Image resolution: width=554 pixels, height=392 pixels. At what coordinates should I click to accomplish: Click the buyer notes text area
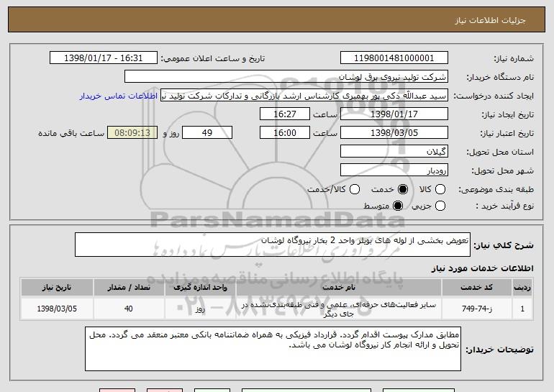click(x=273, y=349)
